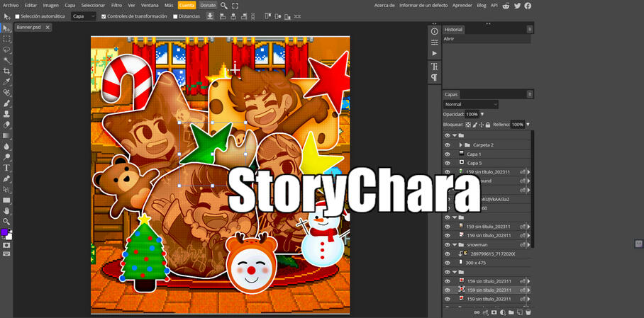Select the Lasso tool

(x=6, y=50)
